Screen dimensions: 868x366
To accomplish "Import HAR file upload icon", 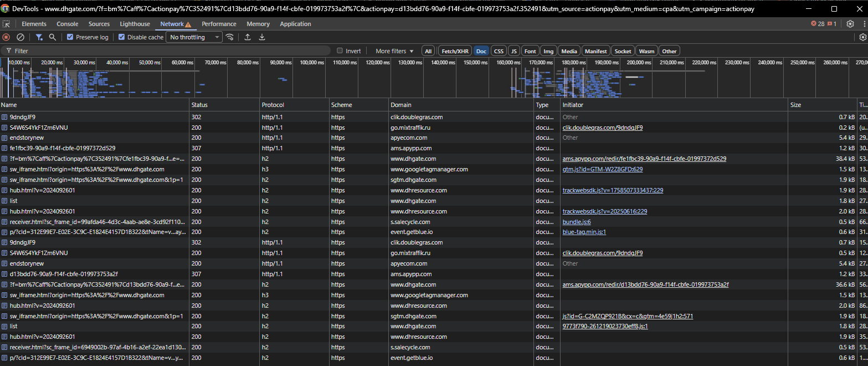I will pyautogui.click(x=248, y=37).
